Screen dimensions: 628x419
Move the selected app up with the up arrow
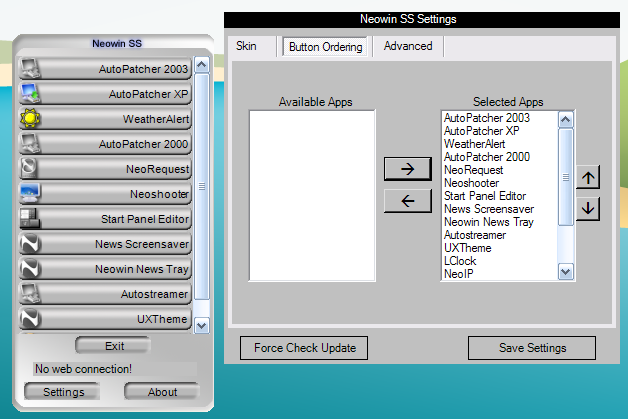[588, 177]
